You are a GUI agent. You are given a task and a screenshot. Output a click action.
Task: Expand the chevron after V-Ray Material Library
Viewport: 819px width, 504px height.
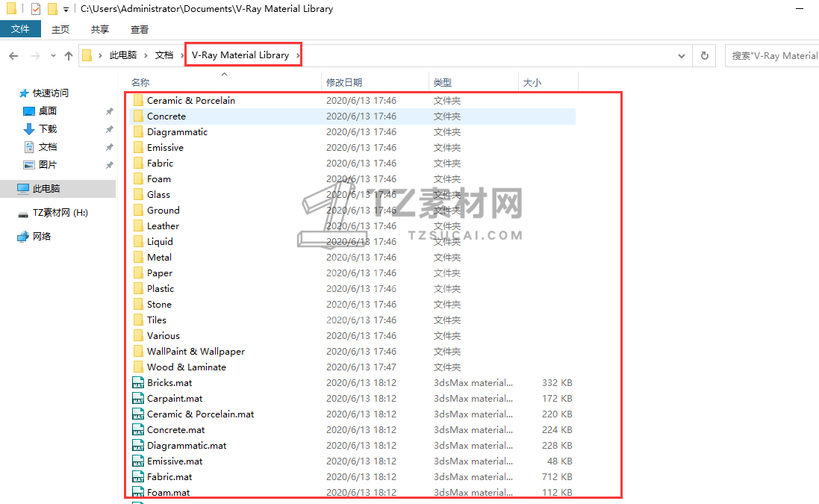(298, 55)
